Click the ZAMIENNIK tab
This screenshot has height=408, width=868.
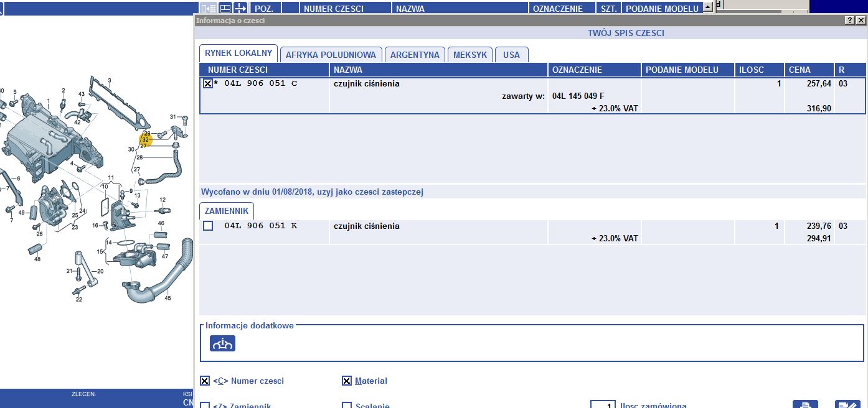coord(227,211)
